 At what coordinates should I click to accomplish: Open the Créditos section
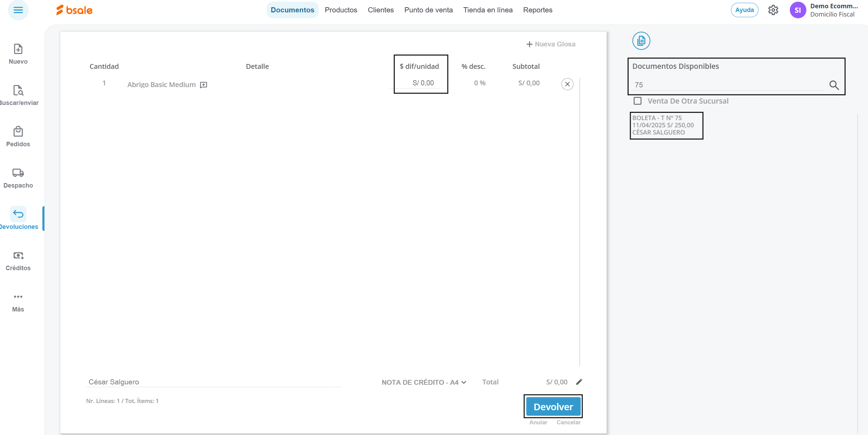click(x=18, y=256)
